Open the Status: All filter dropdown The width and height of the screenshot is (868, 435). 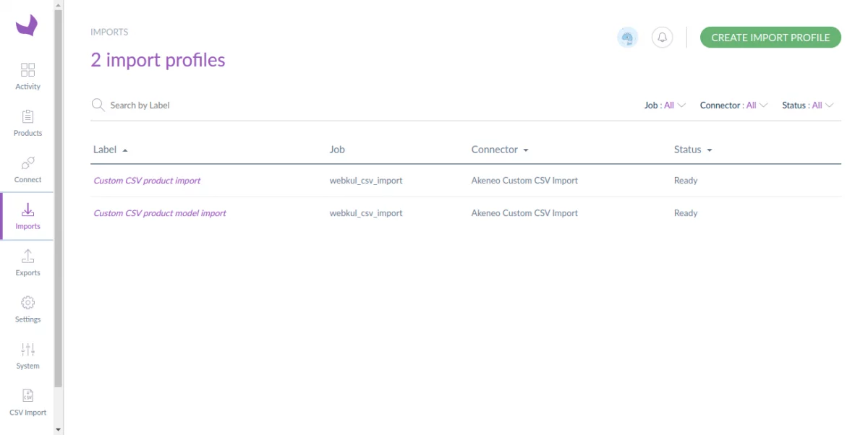[807, 105]
